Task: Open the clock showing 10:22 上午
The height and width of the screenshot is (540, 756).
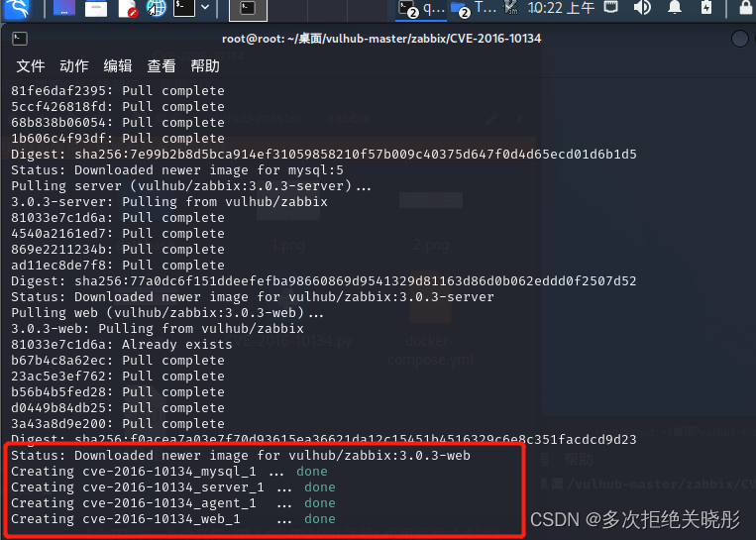Action: tap(561, 8)
